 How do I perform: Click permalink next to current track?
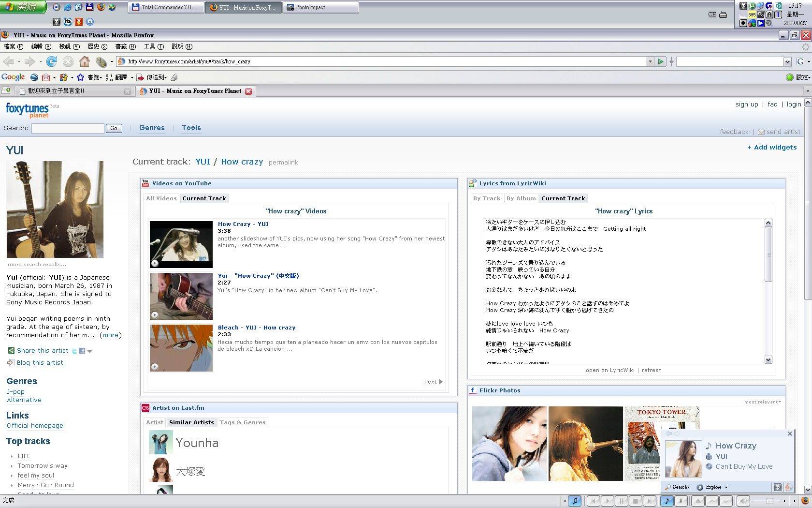click(283, 163)
